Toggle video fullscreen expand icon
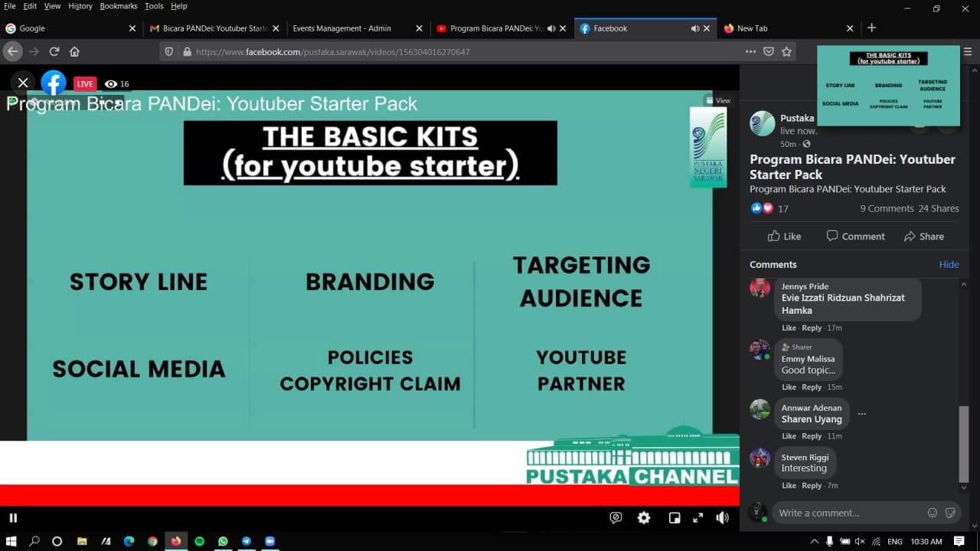 point(697,518)
